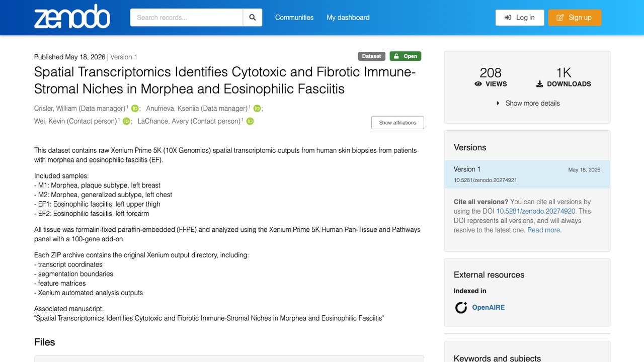Expand Show more details

[527, 103]
